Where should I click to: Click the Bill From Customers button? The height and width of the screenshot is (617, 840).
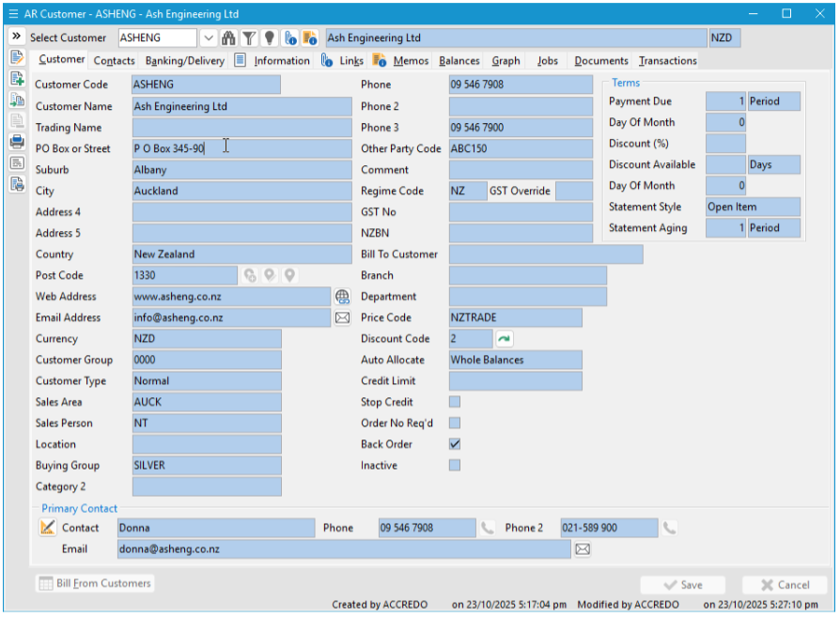pos(95,583)
